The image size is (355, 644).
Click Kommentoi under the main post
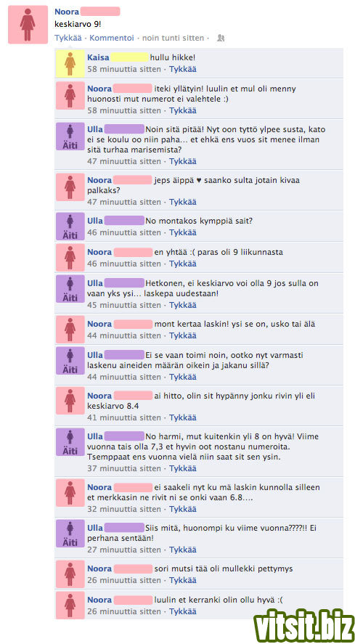click(x=112, y=38)
